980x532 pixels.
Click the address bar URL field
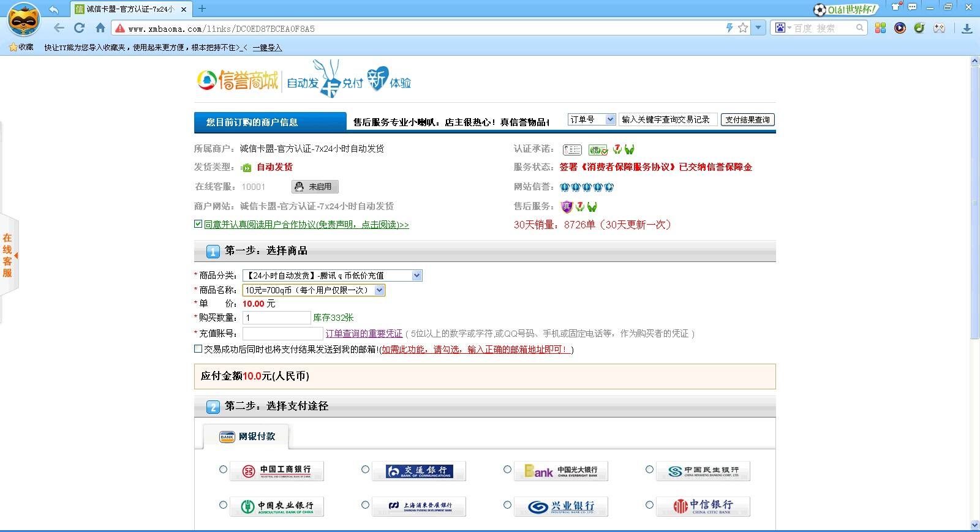pos(423,28)
